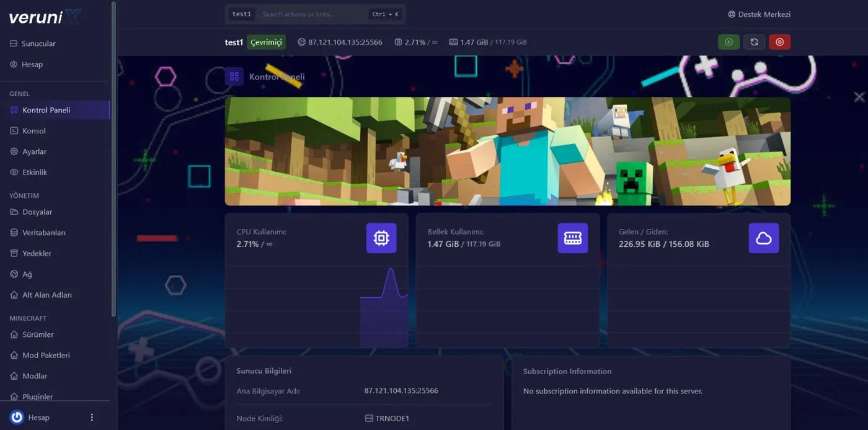Click the Dosyalar folder icon
The image size is (868, 430).
14,212
